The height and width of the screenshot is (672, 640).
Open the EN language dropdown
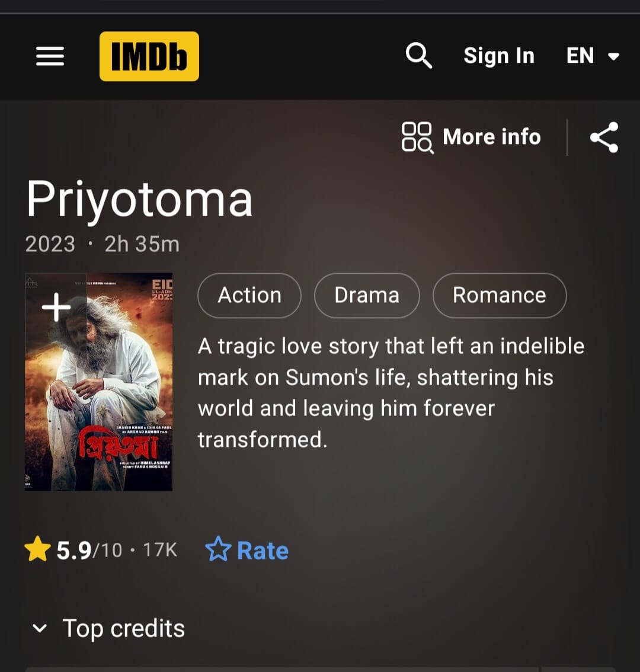tap(593, 56)
